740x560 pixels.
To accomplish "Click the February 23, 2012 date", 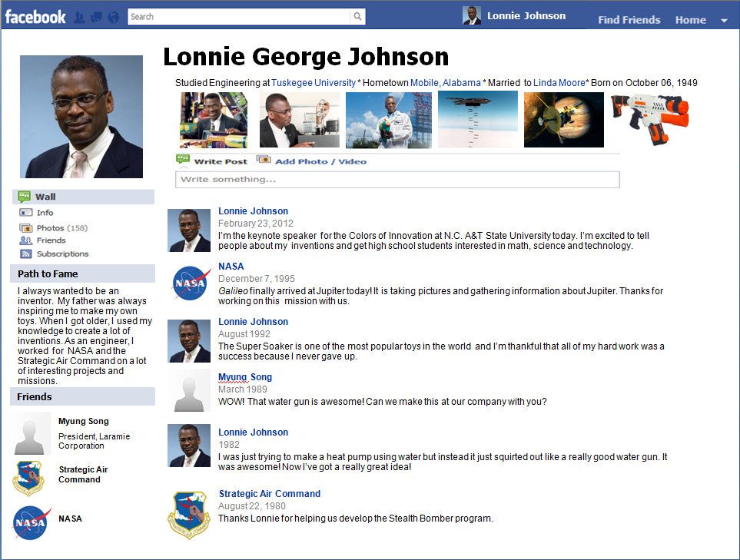I will coord(255,223).
